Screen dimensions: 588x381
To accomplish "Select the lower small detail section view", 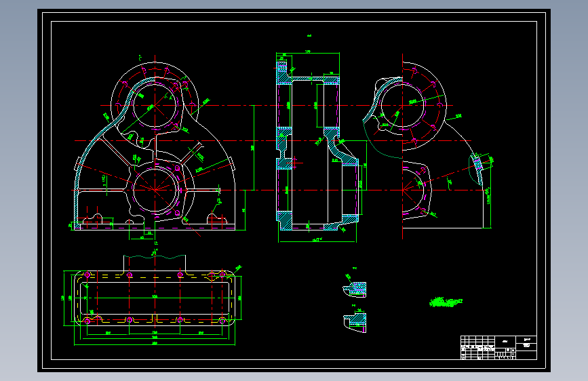I will (x=355, y=322).
